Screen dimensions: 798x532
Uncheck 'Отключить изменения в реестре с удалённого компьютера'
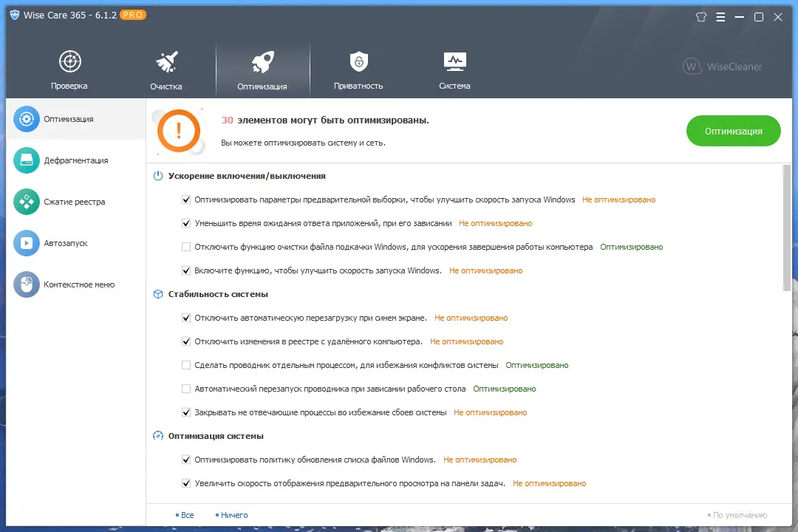[186, 341]
